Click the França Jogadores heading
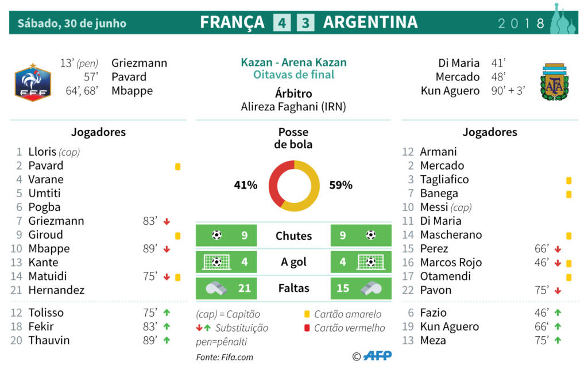Screen dimensions: 588x369 click(98, 132)
